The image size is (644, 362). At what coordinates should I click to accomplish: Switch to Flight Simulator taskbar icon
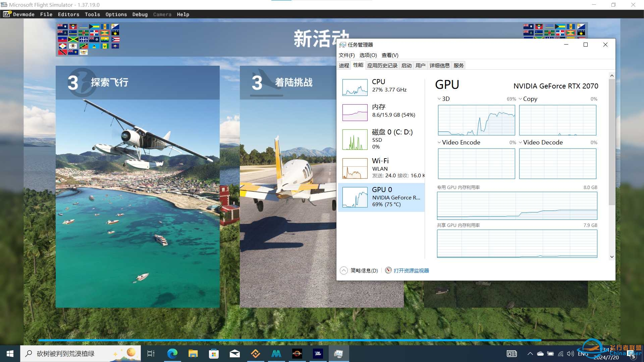(x=318, y=354)
